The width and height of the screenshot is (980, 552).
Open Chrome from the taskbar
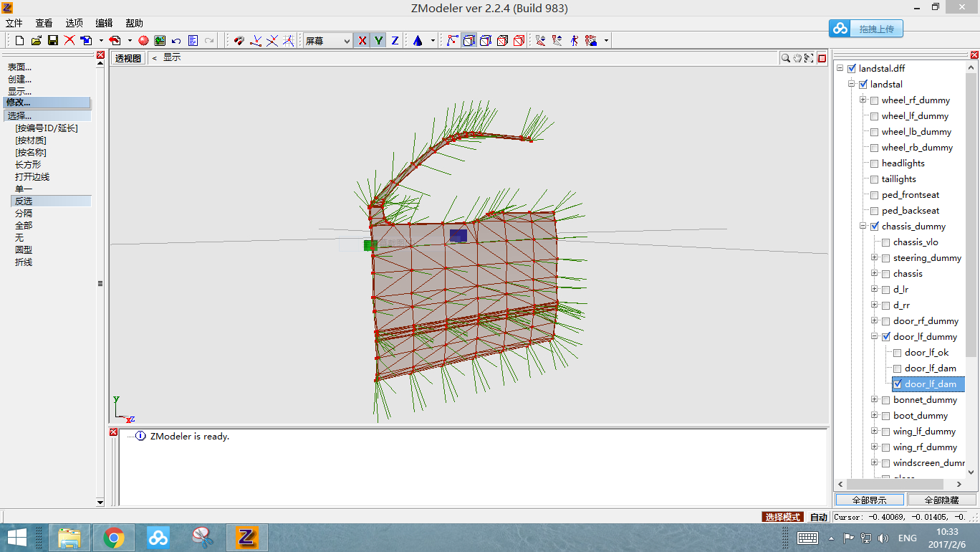coord(113,537)
